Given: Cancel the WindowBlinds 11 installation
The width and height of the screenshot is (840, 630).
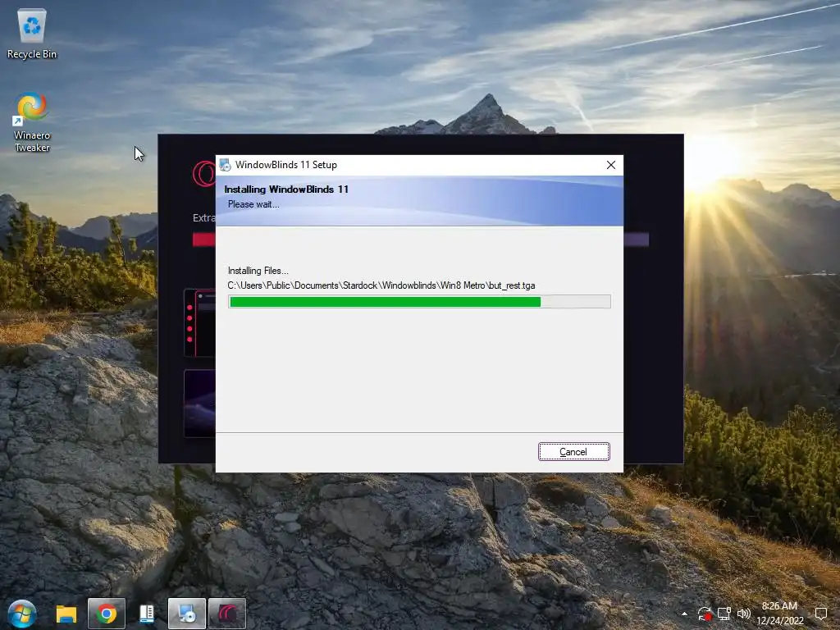Looking at the screenshot, I should coord(573,452).
